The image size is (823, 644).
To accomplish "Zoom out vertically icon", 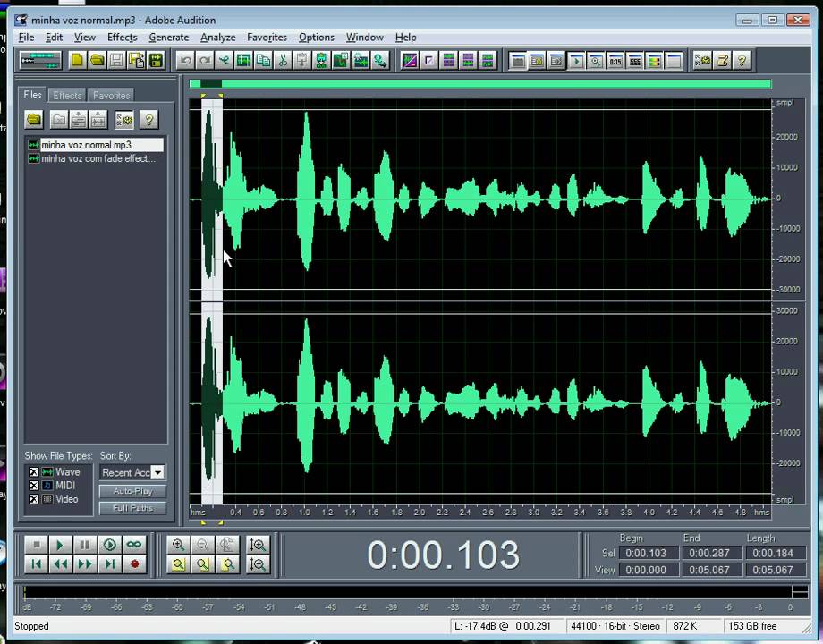I will coord(258,564).
